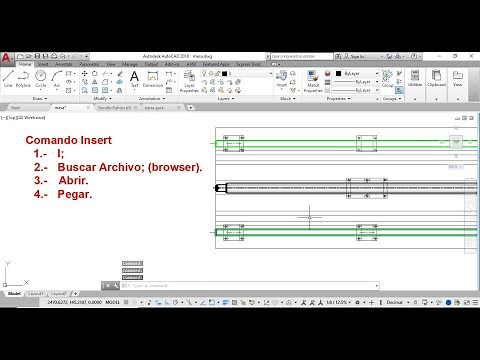Image resolution: width=480 pixels, height=360 pixels.
Task: Open the Manage ribbon tab
Action: (x=130, y=64)
